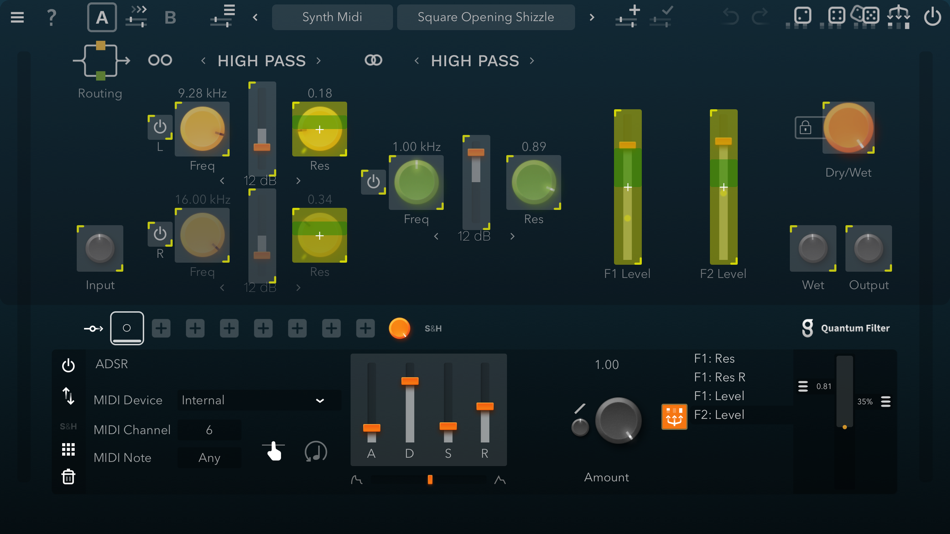Image resolution: width=950 pixels, height=534 pixels.
Task: Open the help question mark
Action: point(51,17)
